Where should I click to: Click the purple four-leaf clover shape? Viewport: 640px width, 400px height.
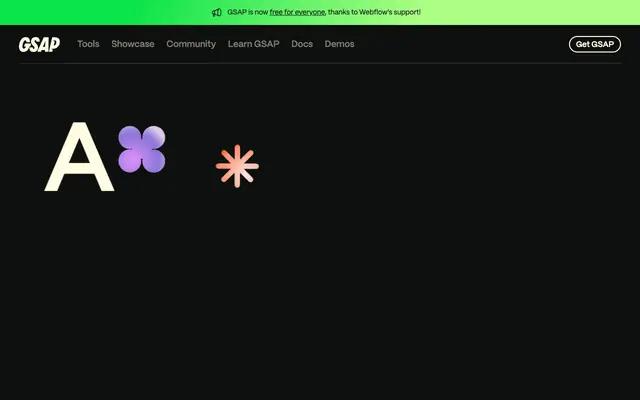pos(142,149)
